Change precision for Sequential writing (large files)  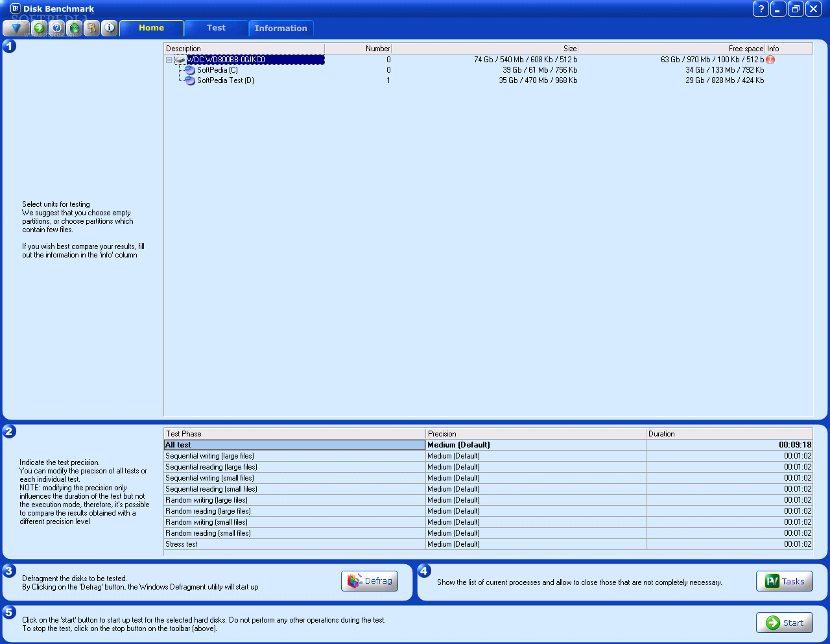pos(536,456)
